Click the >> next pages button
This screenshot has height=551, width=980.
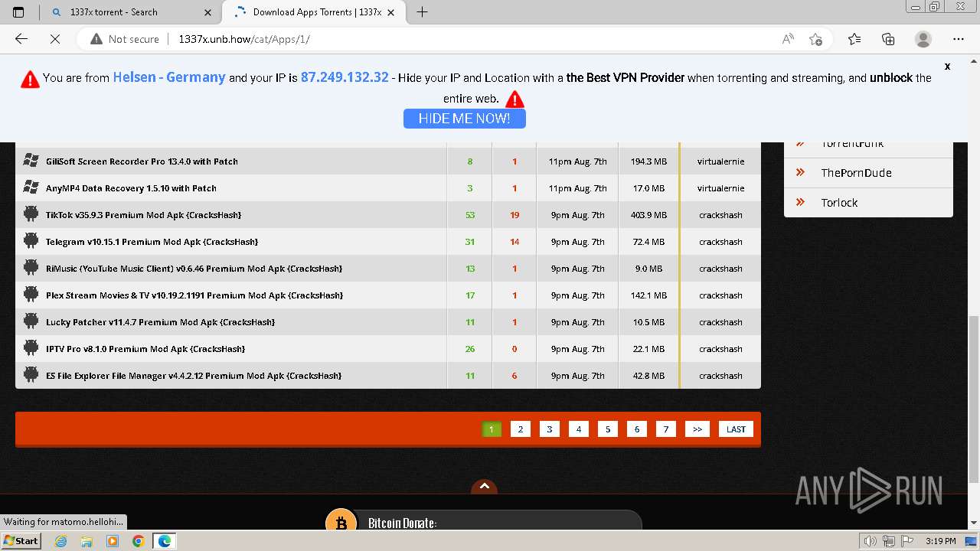click(x=697, y=429)
